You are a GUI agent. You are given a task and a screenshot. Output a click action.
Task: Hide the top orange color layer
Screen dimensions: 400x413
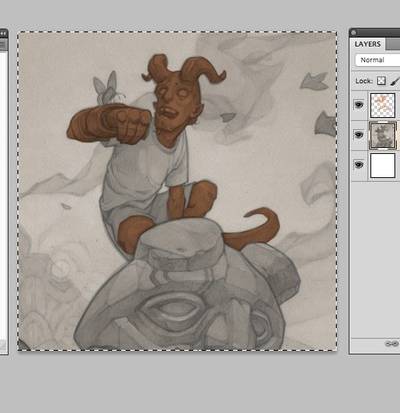pos(359,105)
